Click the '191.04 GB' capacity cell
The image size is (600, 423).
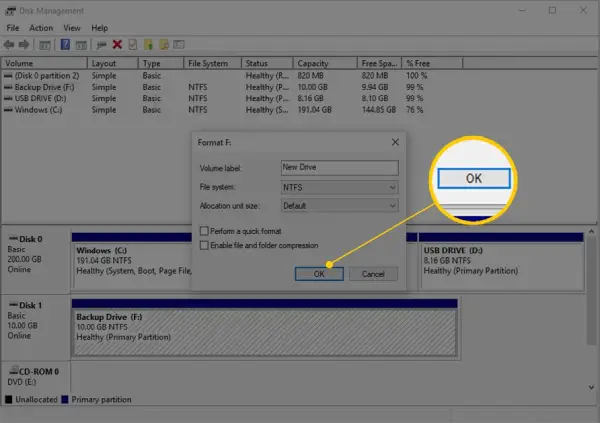(315, 110)
